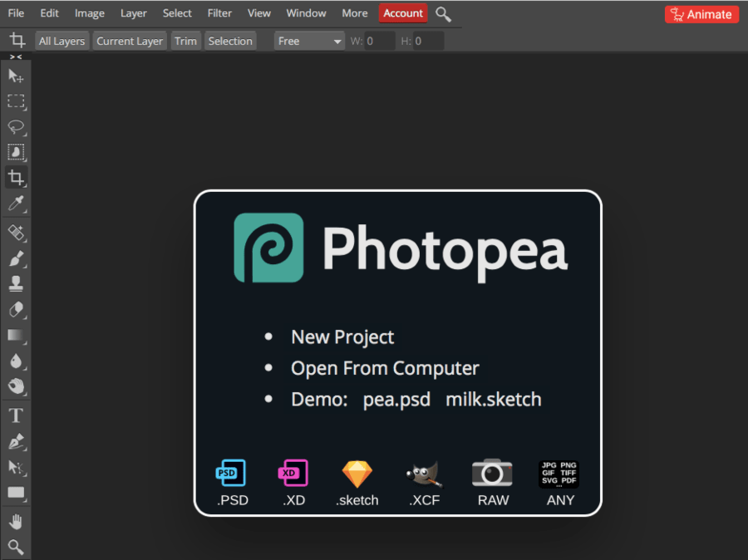Image resolution: width=748 pixels, height=560 pixels.
Task: Select the Clone Stamp tool
Action: click(16, 284)
